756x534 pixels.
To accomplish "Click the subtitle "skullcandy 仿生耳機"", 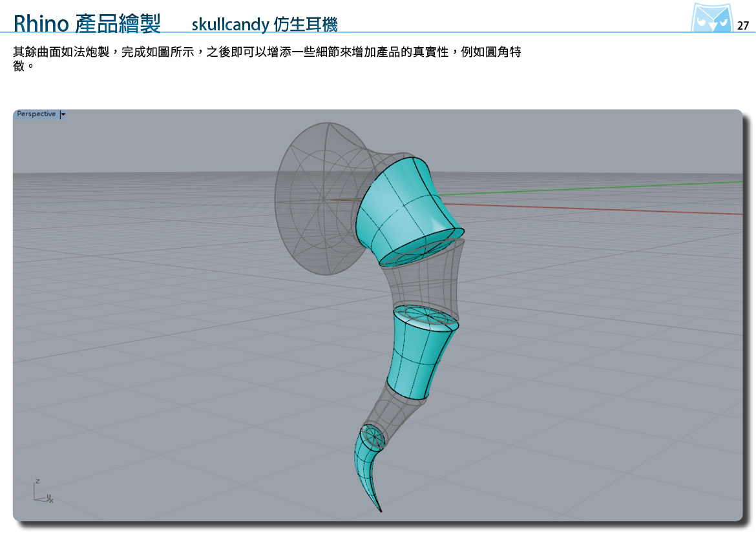I will [265, 24].
